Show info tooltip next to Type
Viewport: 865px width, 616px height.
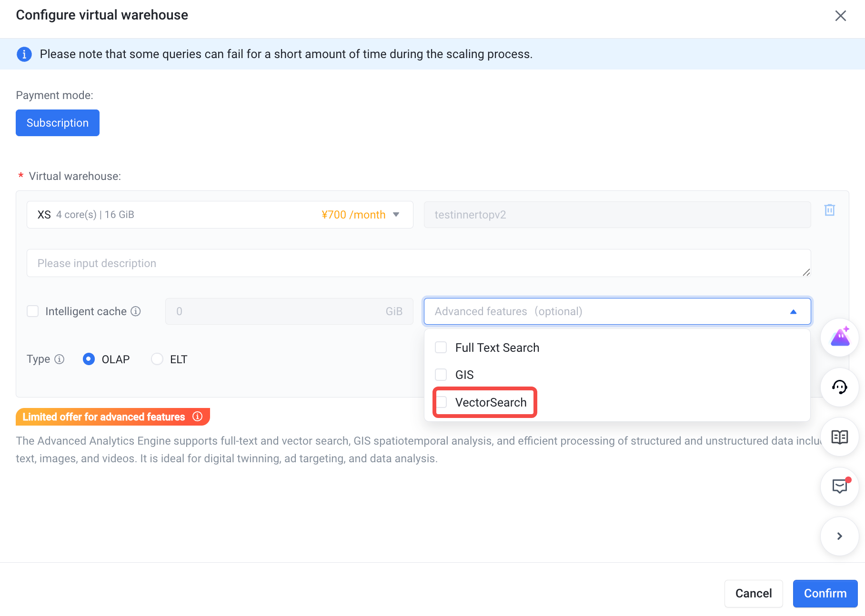click(60, 359)
